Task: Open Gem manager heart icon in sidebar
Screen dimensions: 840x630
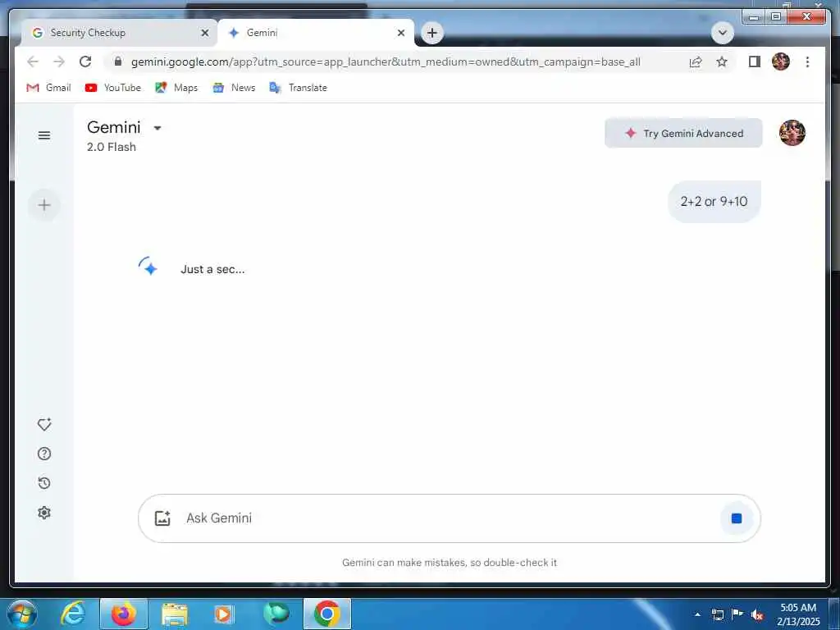Action: [44, 424]
